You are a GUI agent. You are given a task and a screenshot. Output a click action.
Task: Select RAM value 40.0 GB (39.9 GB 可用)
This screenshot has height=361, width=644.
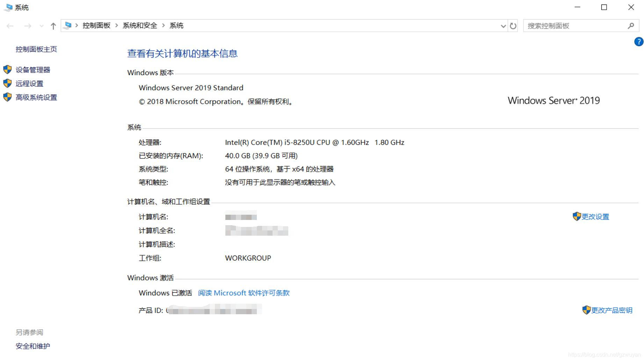coord(261,156)
